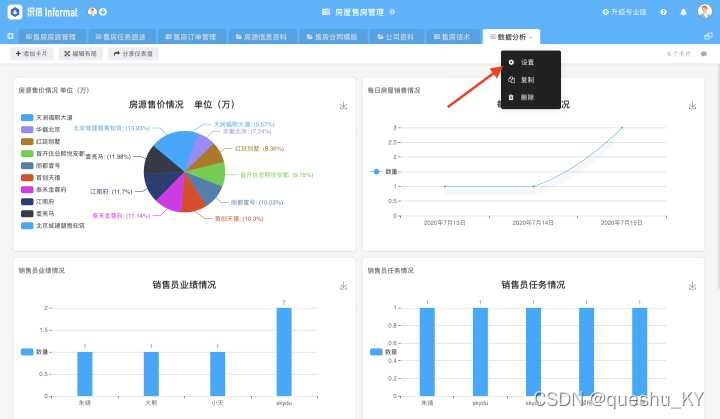720x419 pixels.
Task: Click the 编辑布局 button
Action: 80,54
